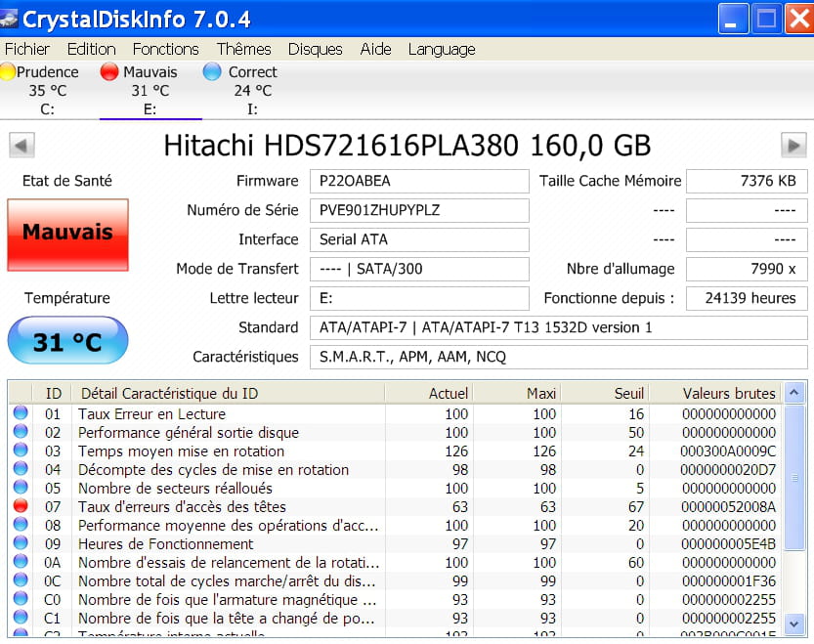This screenshot has height=644, width=814.
Task: Click raw value 0000000020D7
Action: click(728, 470)
